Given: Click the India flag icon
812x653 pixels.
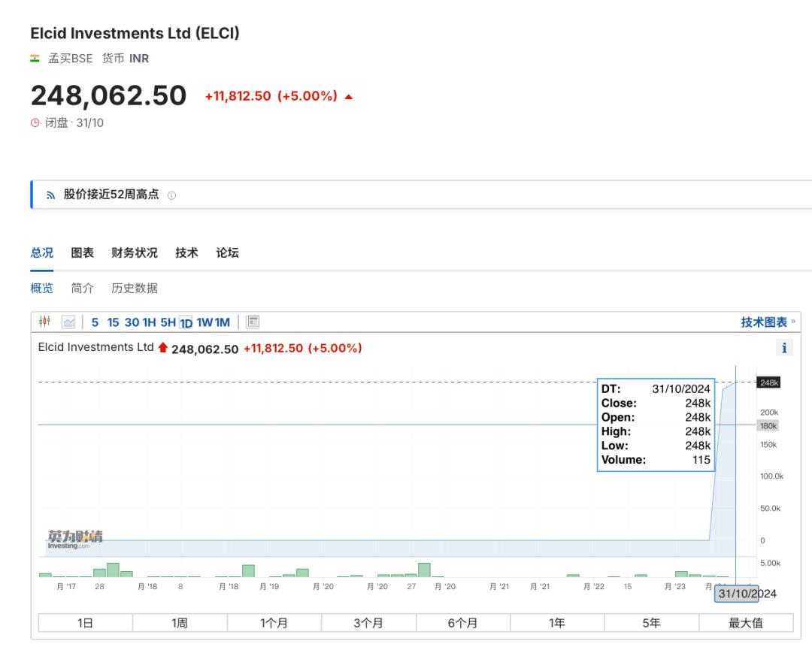Looking at the screenshot, I should (x=35, y=59).
